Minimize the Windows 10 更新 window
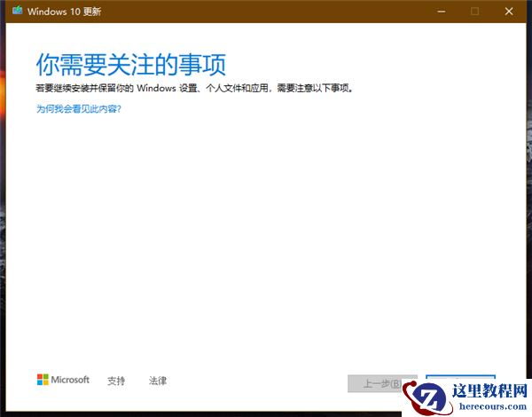The width and height of the screenshot is (532, 417). pos(441,12)
